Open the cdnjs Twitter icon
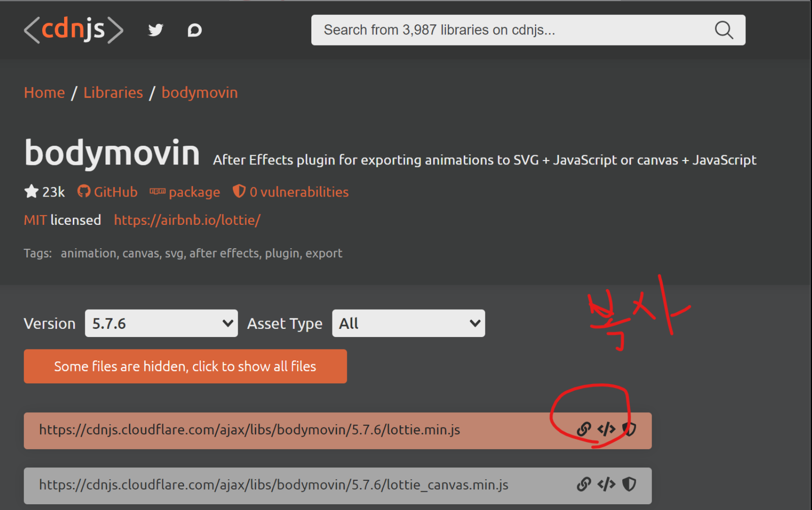 click(x=156, y=30)
